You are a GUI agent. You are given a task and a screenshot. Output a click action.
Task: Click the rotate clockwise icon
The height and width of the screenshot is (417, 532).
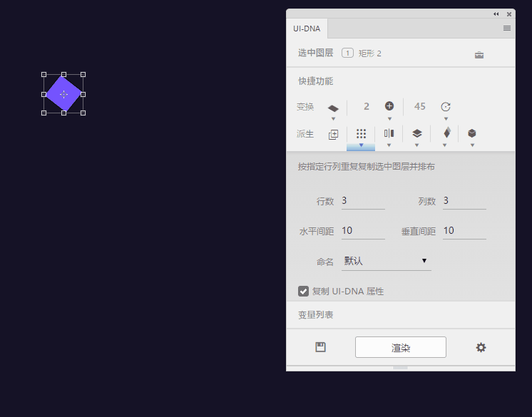point(446,107)
